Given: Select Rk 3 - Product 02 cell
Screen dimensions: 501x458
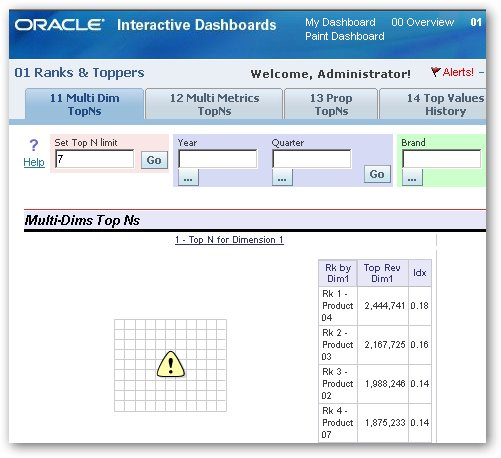Looking at the screenshot, I should (338, 384).
